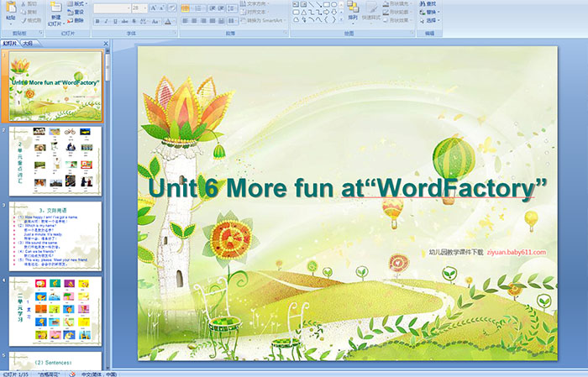Screen dimensions: 588x377
Task: Switch to the Slides (幻灯片) pane tab
Action: click(x=9, y=44)
